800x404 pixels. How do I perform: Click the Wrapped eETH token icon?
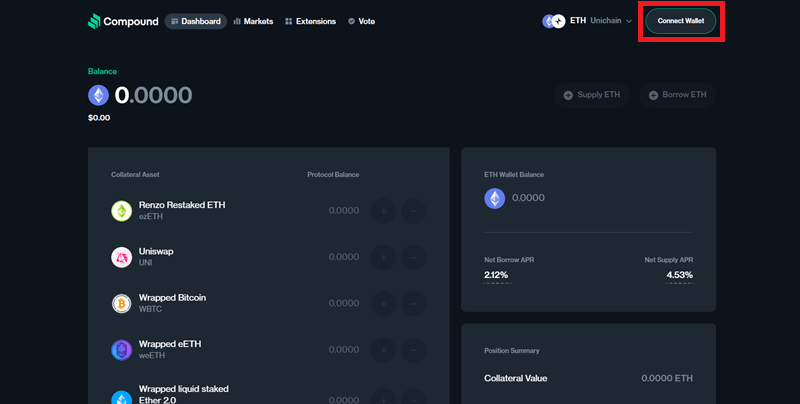tap(121, 350)
